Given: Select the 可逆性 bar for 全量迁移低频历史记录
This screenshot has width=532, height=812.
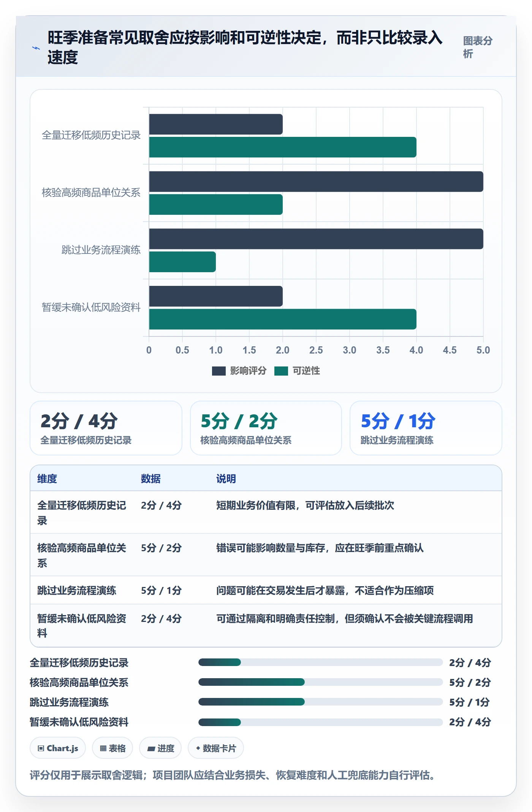Looking at the screenshot, I should [283, 147].
